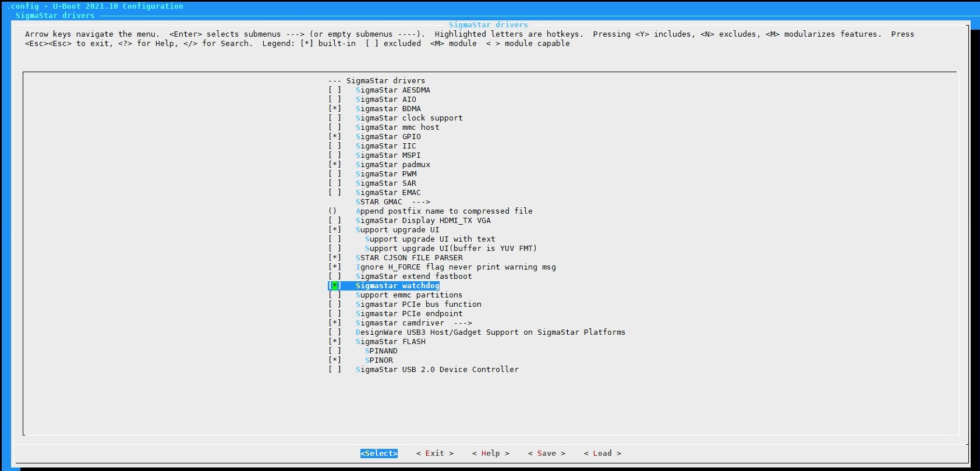Toggle Ignore H_FORCE flag warning option
The height and width of the screenshot is (471, 980).
(x=442, y=267)
